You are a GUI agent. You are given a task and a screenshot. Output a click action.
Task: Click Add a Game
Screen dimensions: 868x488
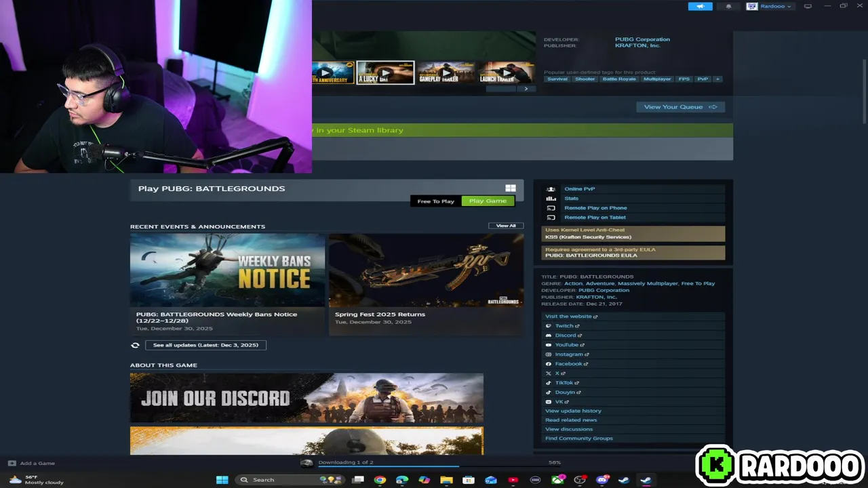(31, 464)
